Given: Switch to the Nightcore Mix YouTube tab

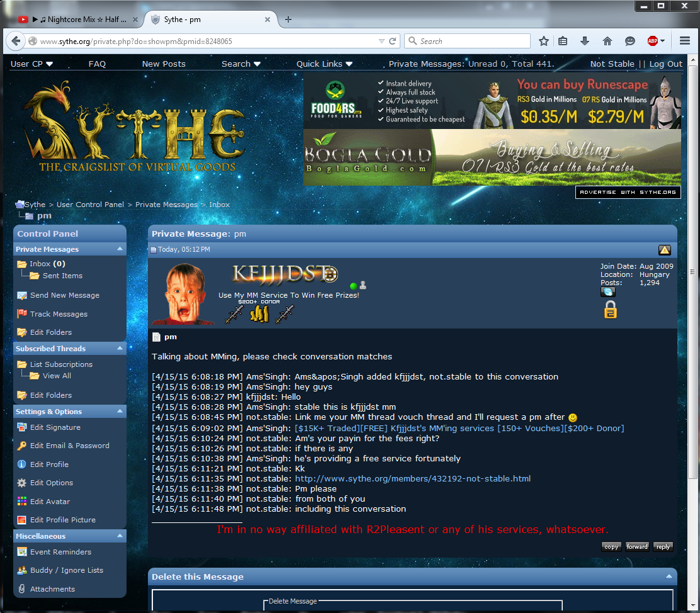Looking at the screenshot, I should coord(78,20).
